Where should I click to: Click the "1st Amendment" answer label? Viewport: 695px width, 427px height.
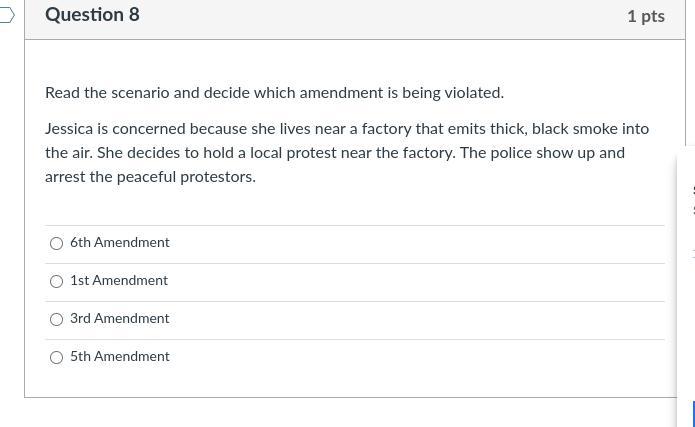point(119,281)
